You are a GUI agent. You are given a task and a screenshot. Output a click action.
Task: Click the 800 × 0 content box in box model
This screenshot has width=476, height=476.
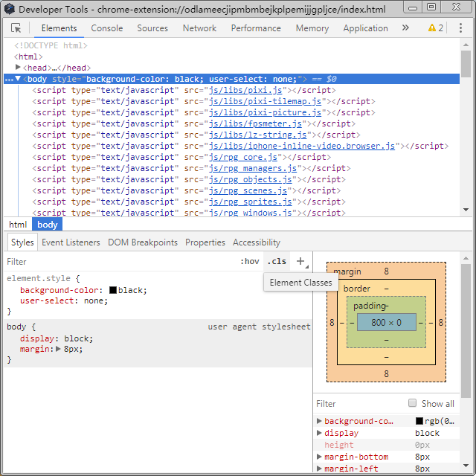pyautogui.click(x=387, y=322)
